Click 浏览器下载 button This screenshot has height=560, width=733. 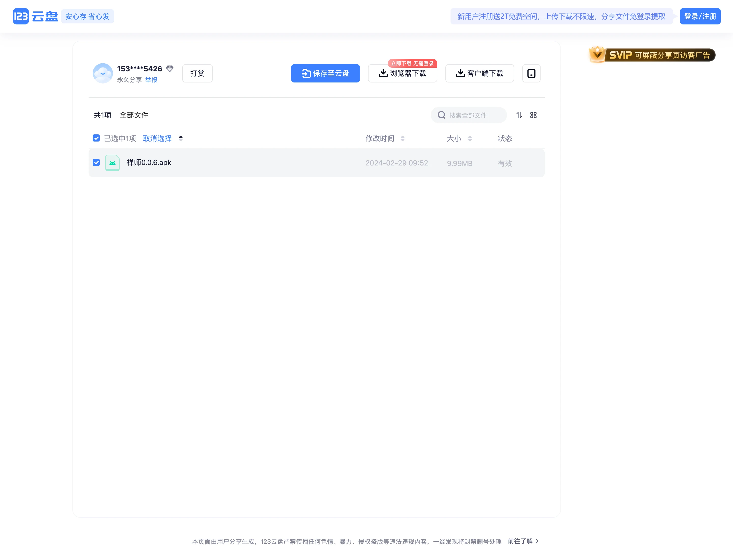click(x=402, y=73)
